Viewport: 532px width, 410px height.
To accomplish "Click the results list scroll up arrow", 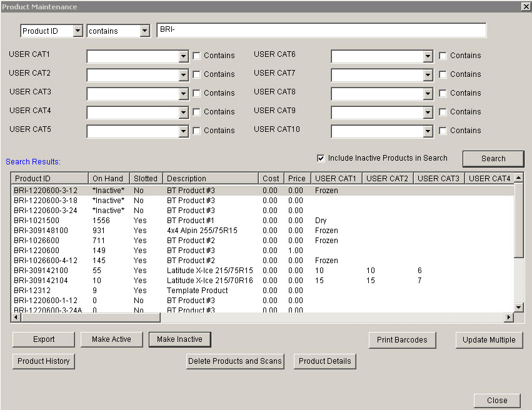I will click(x=518, y=177).
